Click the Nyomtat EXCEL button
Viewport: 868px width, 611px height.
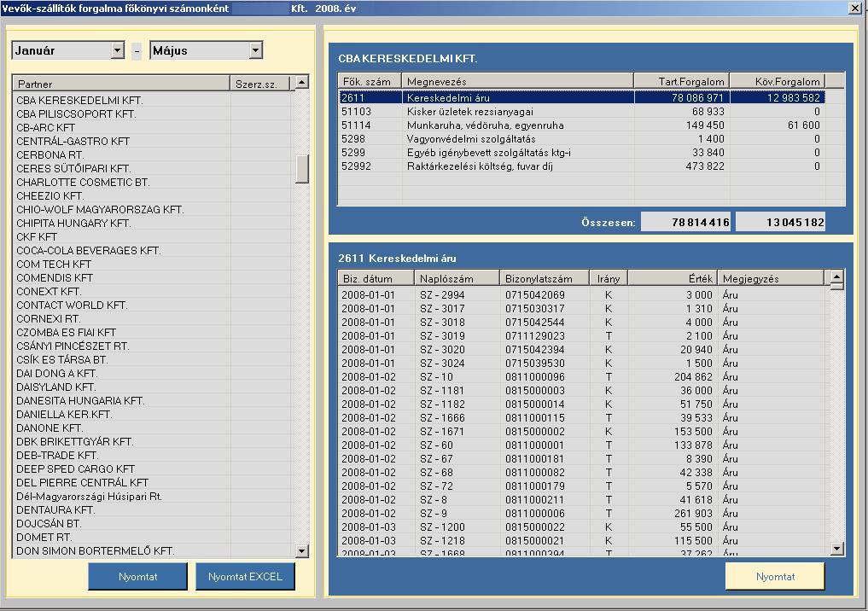tap(245, 577)
